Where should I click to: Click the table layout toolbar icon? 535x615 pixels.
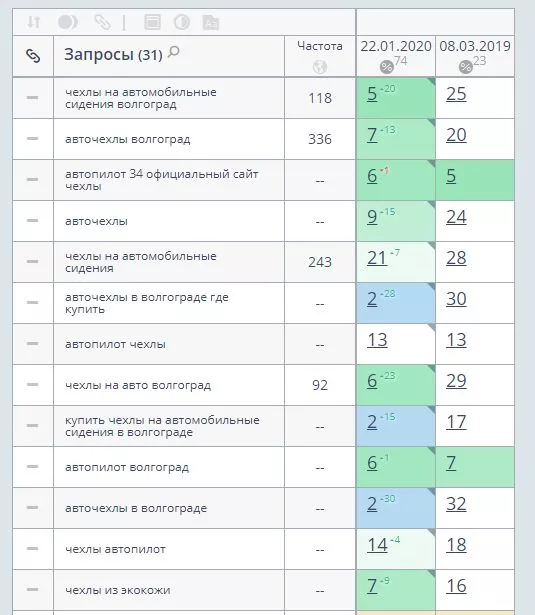pyautogui.click(x=152, y=22)
